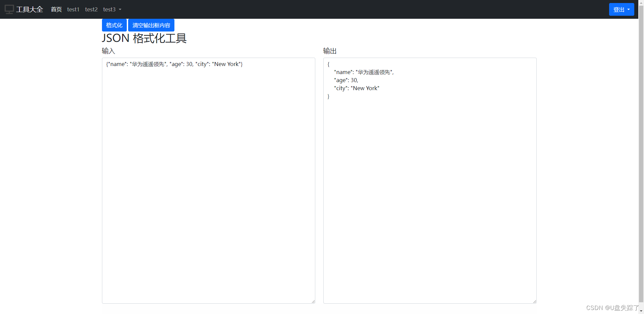644x314 pixels.
Task: Select the test1 navigation link
Action: pyautogui.click(x=73, y=9)
